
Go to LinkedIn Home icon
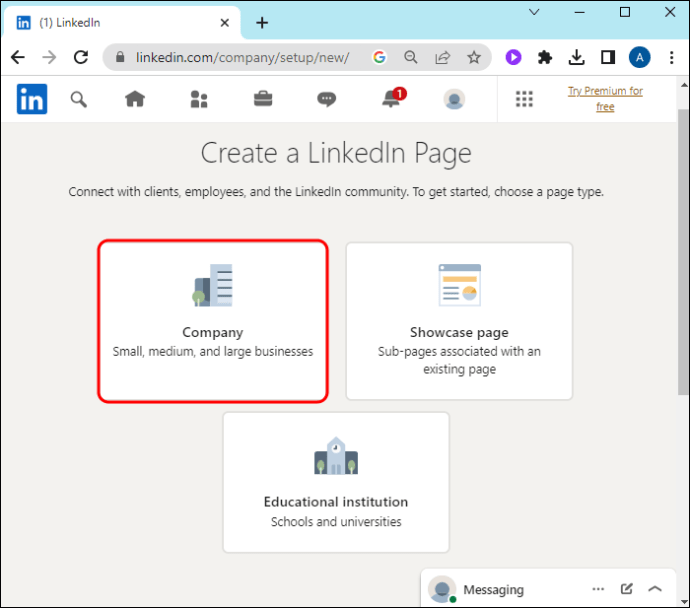(135, 99)
